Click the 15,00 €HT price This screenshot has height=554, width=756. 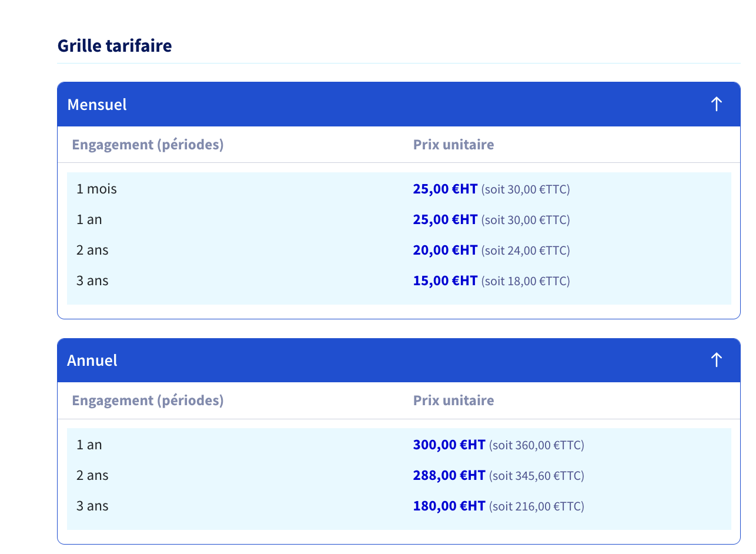coord(445,281)
